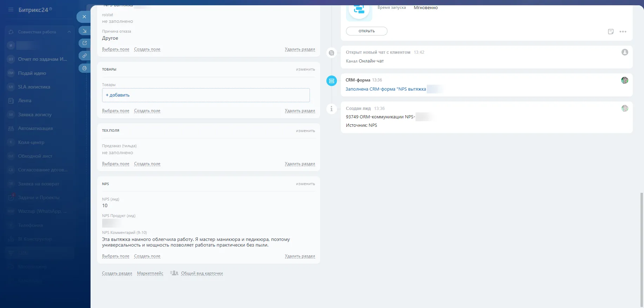Click изменить in the ТЕХ.ПОЛЯ section
The width and height of the screenshot is (644, 308).
305,131
